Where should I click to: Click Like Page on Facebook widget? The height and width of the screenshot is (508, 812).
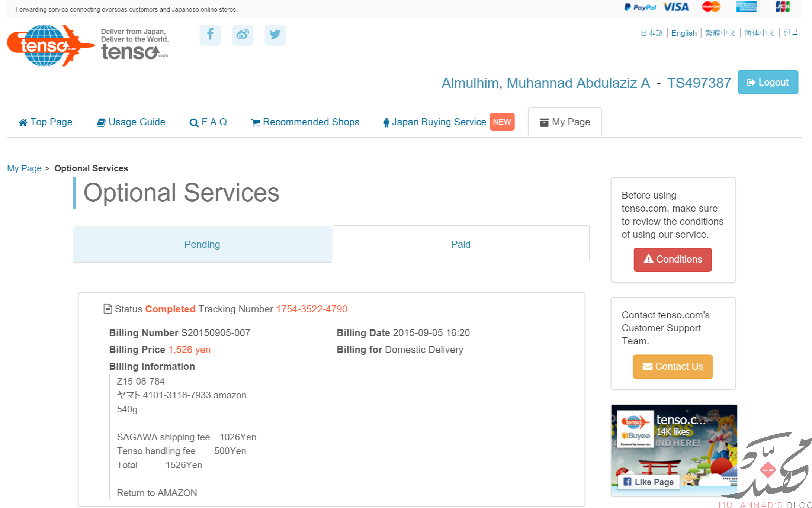pyautogui.click(x=648, y=482)
